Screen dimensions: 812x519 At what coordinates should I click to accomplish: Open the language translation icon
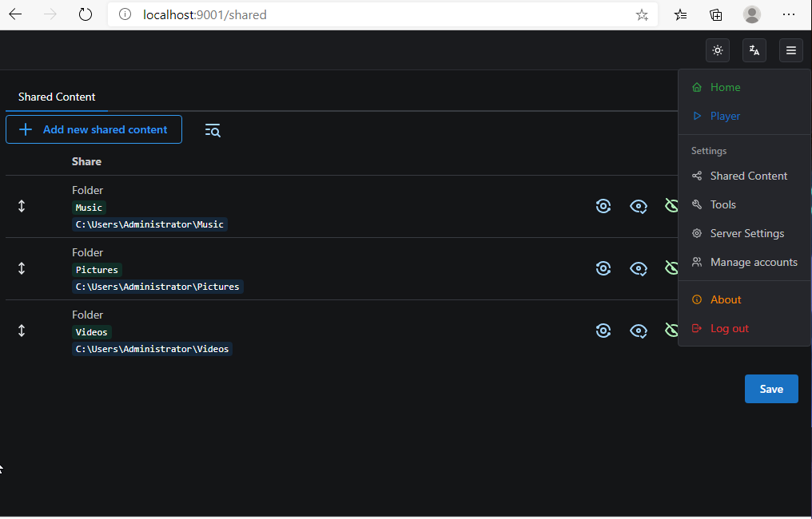coord(754,50)
